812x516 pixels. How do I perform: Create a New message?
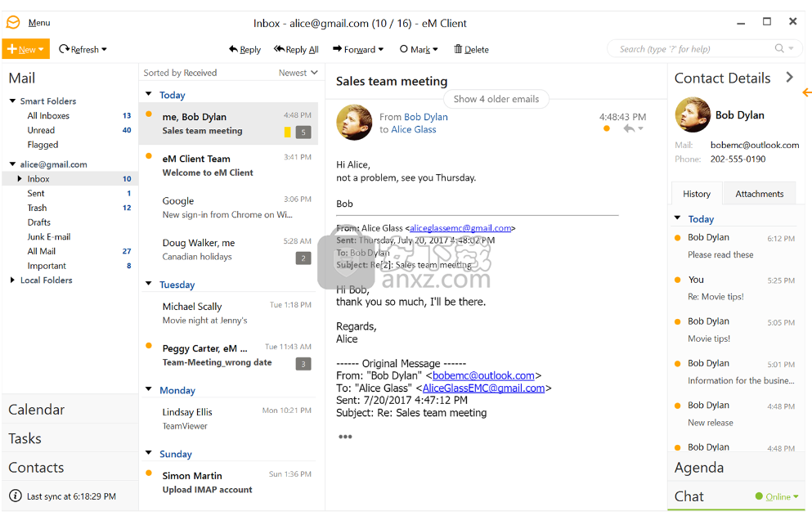26,49
